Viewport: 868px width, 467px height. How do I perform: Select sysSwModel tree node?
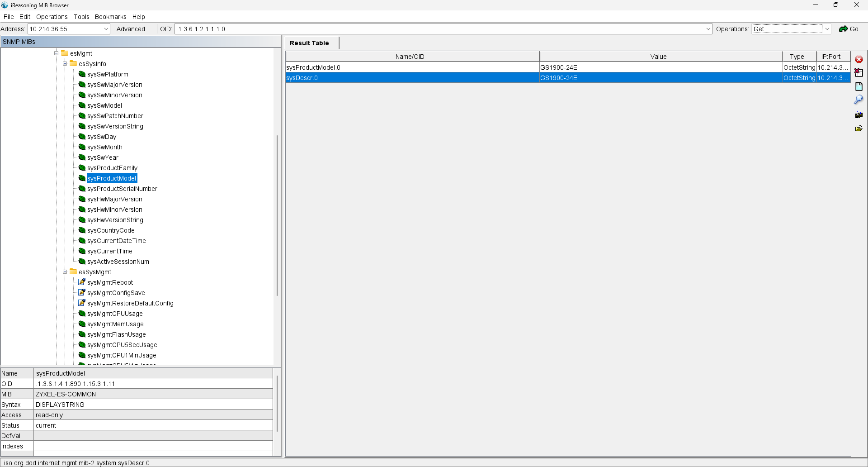point(104,105)
